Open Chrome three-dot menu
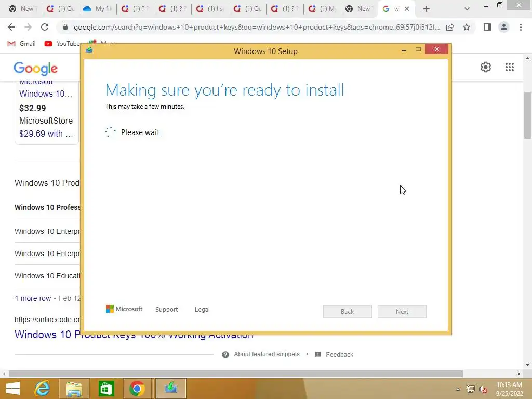 (521, 27)
